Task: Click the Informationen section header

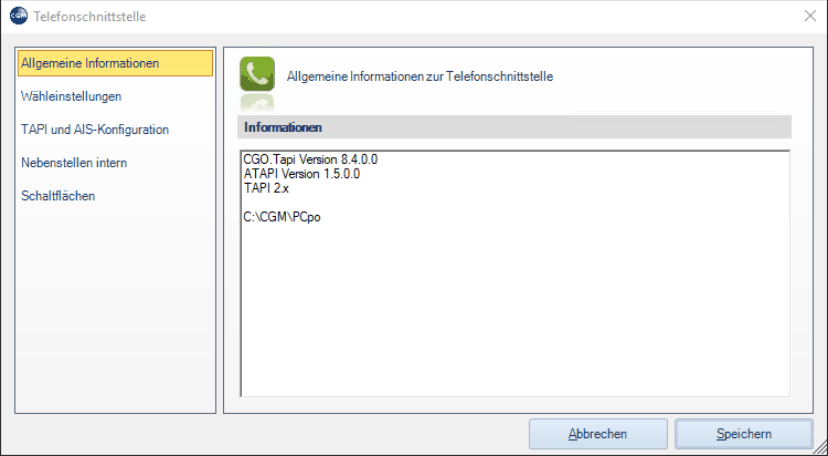Action: click(514, 127)
